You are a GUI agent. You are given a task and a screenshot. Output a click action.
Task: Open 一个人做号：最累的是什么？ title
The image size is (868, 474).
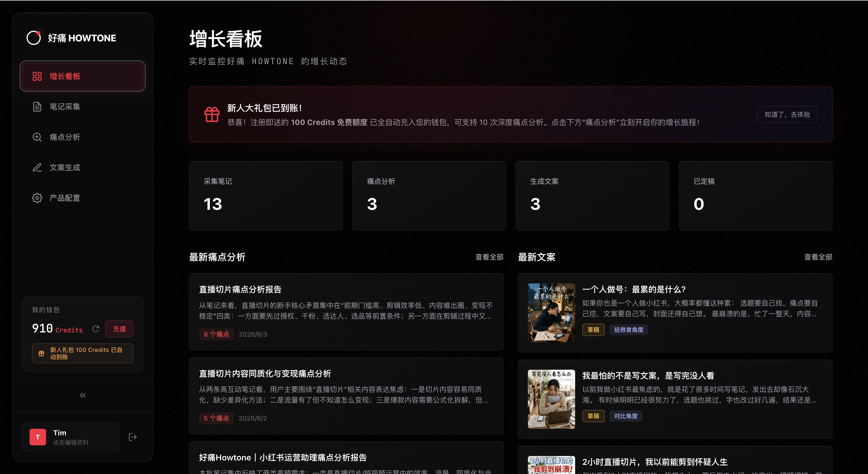point(634,289)
